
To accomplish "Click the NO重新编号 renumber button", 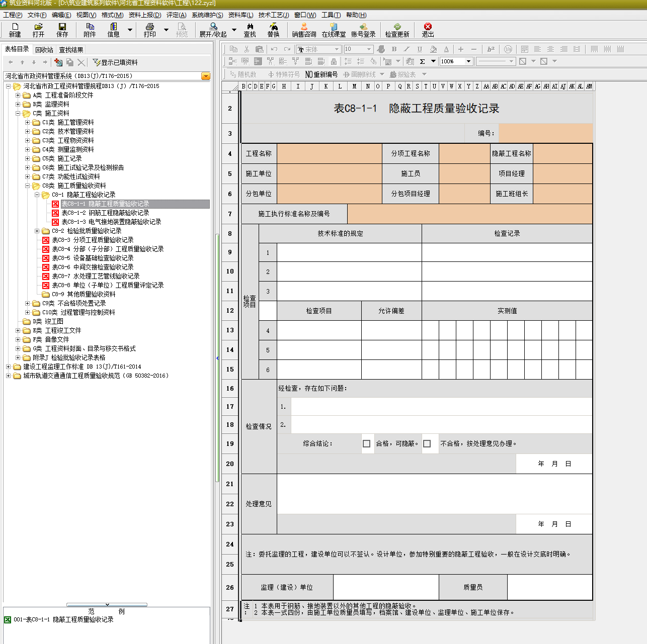I will coord(321,74).
